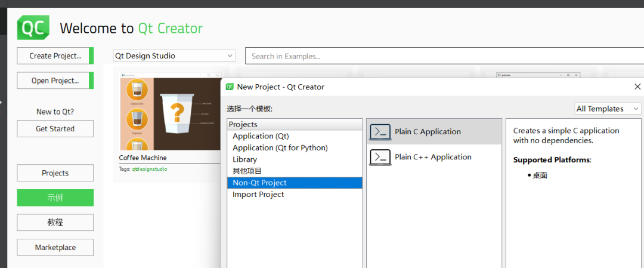Click the 选择一个模板 label
The height and width of the screenshot is (268, 644).
point(250,109)
